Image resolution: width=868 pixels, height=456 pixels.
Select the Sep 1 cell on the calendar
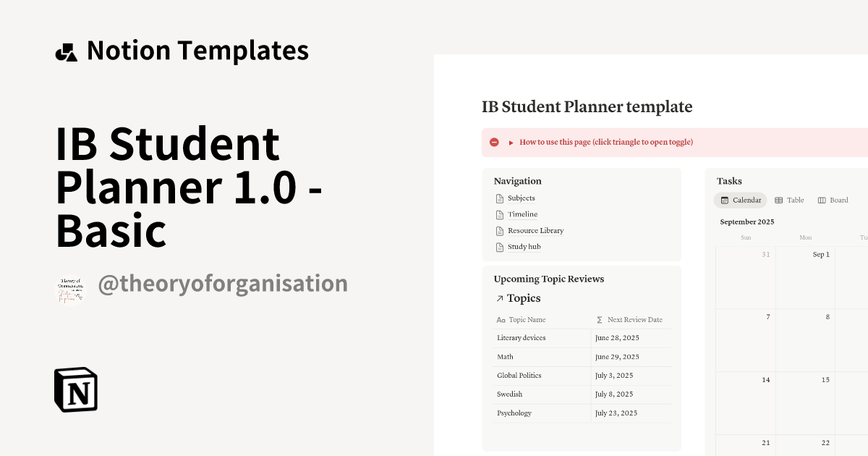(805, 277)
